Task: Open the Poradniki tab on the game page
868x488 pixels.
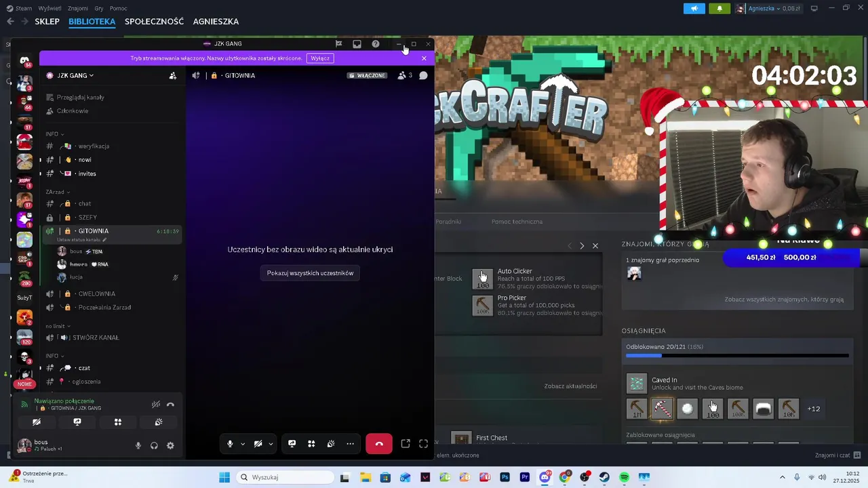Action: click(x=448, y=222)
